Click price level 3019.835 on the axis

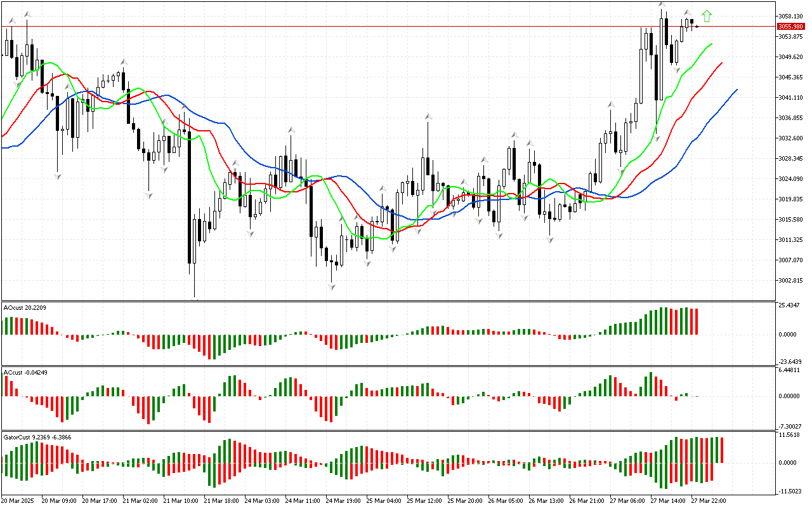790,199
